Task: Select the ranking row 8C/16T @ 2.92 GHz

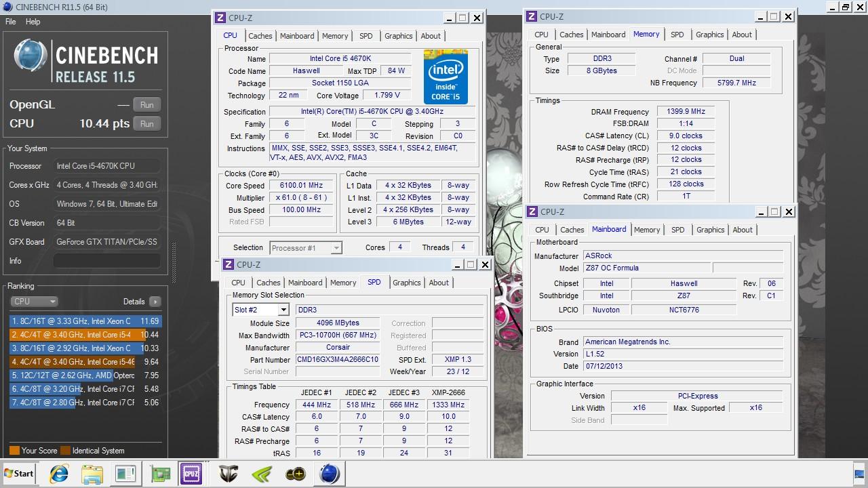Action: coord(85,348)
